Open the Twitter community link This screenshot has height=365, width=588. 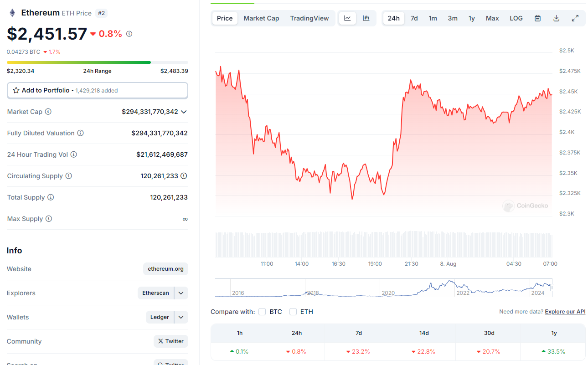171,341
